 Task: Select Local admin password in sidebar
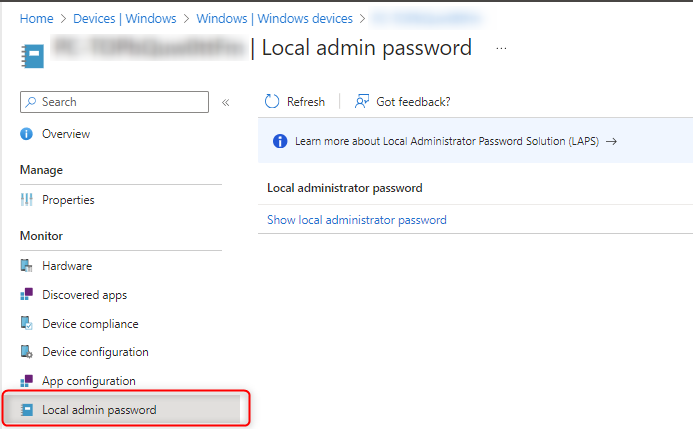[x=122, y=410]
